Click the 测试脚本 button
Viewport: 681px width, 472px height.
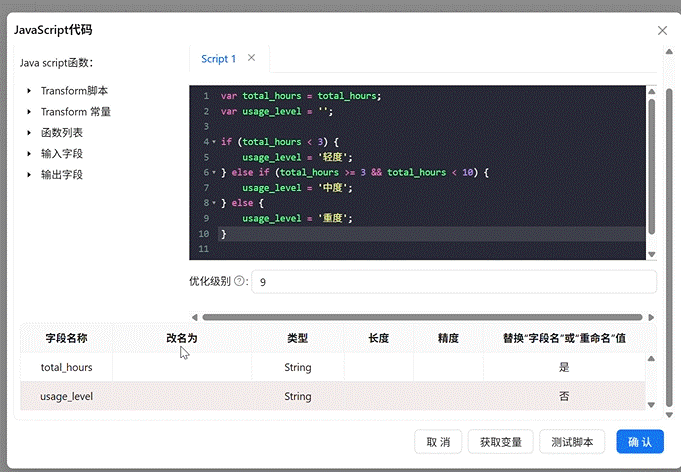click(x=572, y=442)
